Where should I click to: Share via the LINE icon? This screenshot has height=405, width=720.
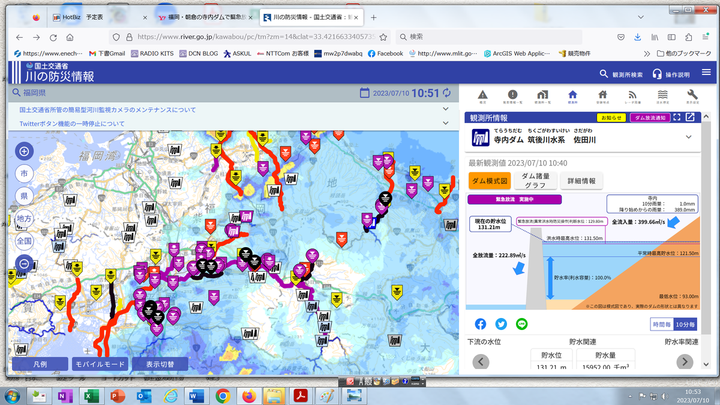tap(522, 324)
